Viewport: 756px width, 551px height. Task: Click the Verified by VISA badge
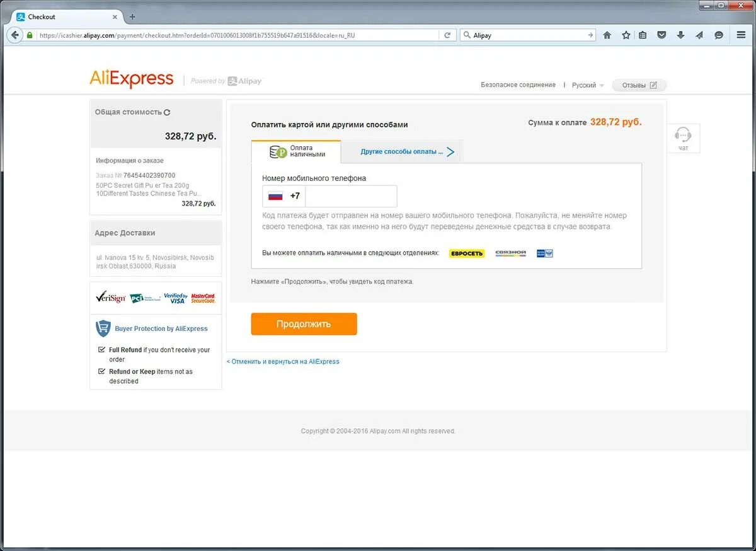(176, 298)
